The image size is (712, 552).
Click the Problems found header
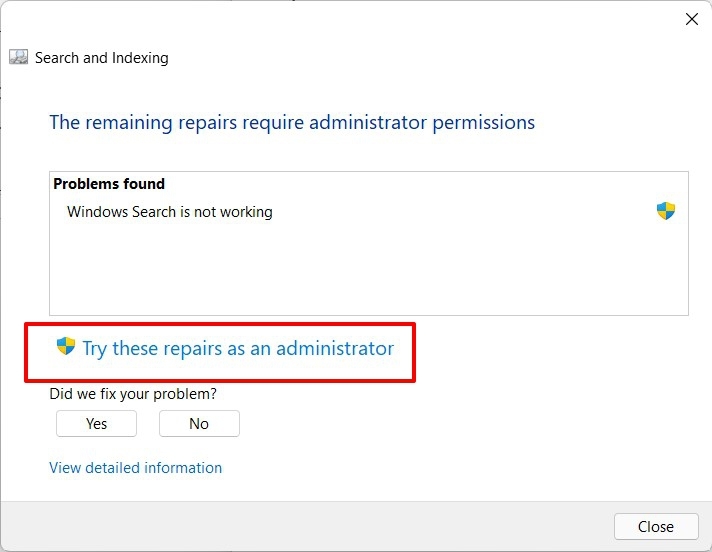tap(109, 184)
